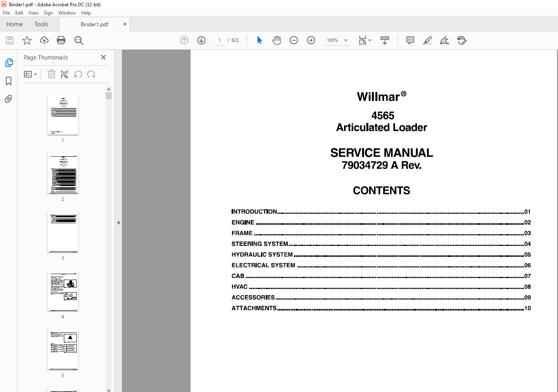Click the SERVICE MANUAL heading text
Image resolution: width=558 pixels, height=392 pixels.
382,153
